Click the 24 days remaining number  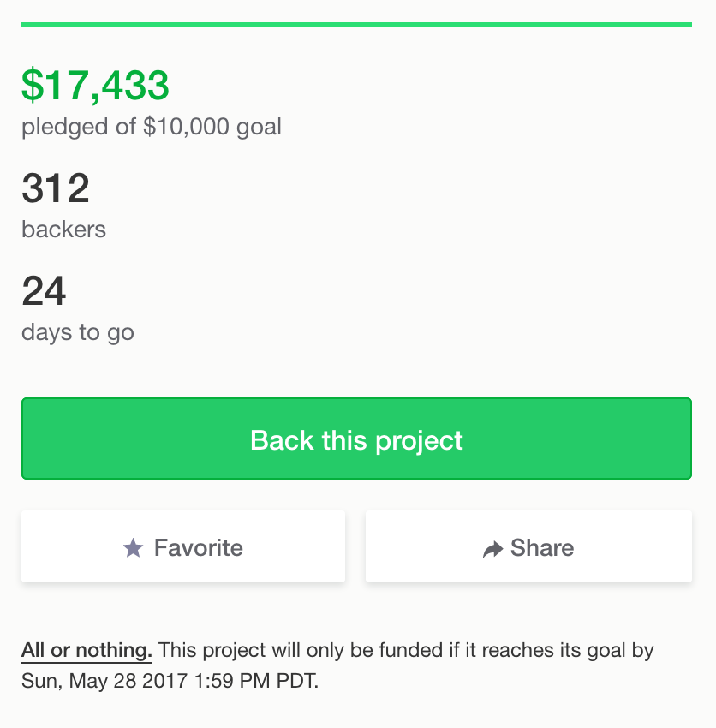tap(44, 291)
